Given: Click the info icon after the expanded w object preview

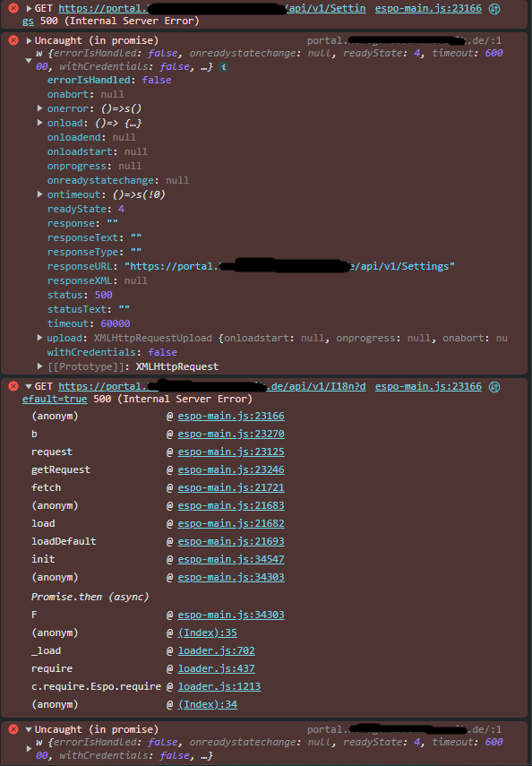Looking at the screenshot, I should pos(223,67).
